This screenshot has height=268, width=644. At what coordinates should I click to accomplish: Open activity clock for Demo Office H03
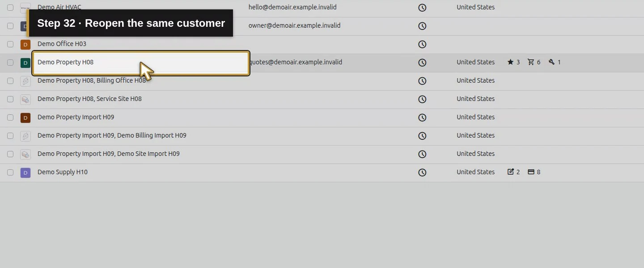click(x=422, y=44)
